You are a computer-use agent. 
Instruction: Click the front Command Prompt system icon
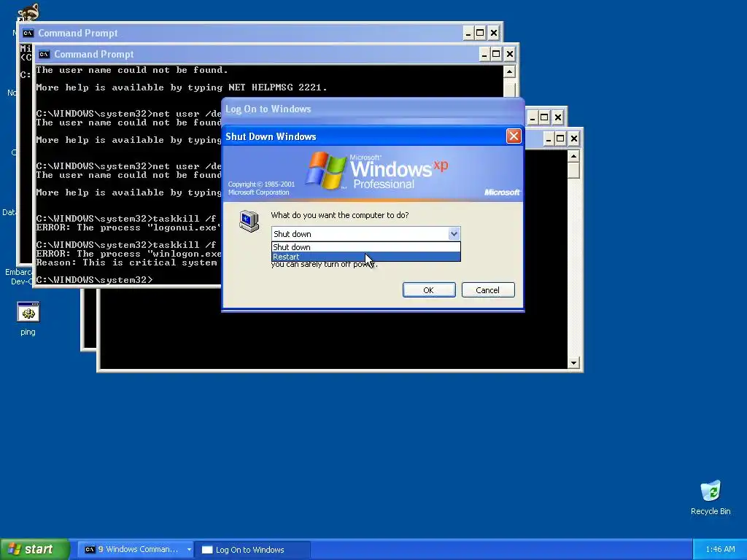[x=44, y=54]
